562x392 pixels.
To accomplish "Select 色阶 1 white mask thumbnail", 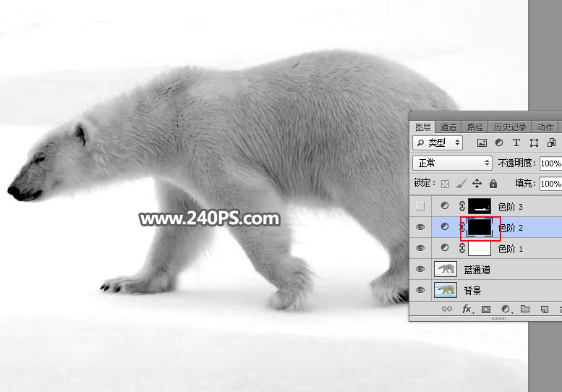I will (480, 248).
